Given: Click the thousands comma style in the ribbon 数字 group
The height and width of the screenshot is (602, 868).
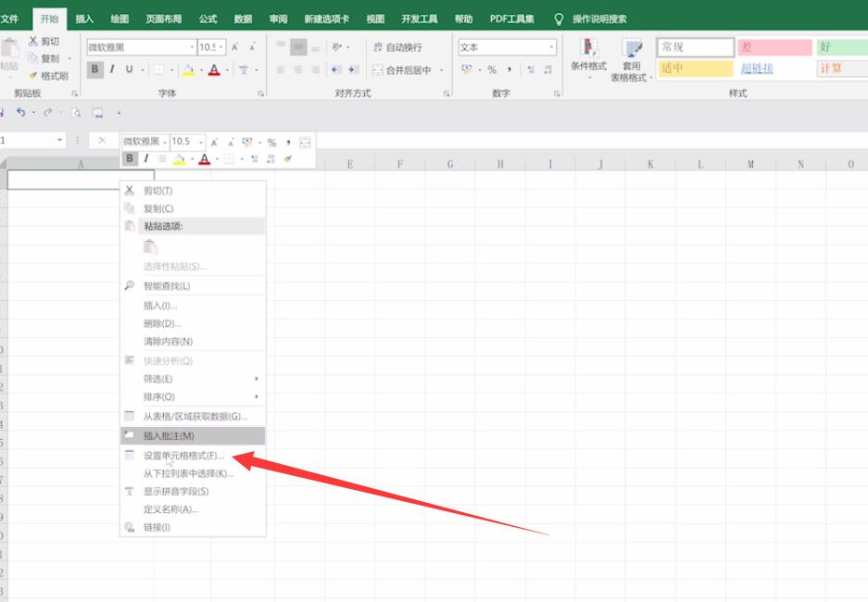Looking at the screenshot, I should [509, 69].
